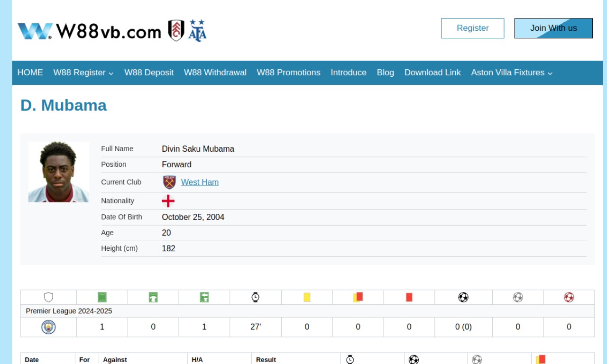
Task: Open the W88 Deposit menu item
Action: coord(149,73)
